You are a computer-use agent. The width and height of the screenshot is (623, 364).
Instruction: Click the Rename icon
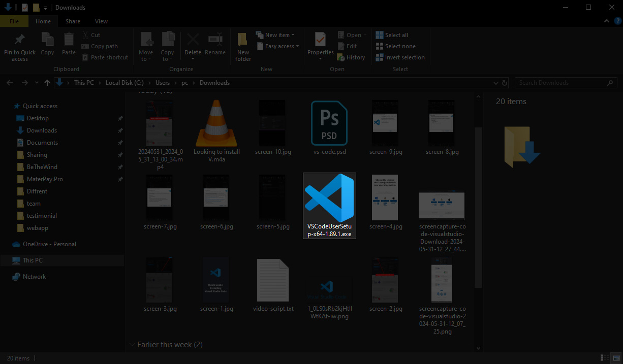pos(215,40)
